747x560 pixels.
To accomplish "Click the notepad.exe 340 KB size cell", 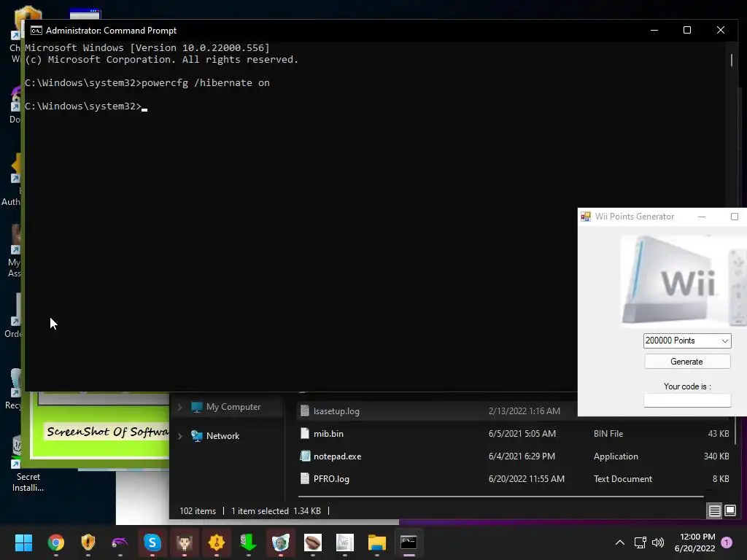I will pyautogui.click(x=716, y=456).
